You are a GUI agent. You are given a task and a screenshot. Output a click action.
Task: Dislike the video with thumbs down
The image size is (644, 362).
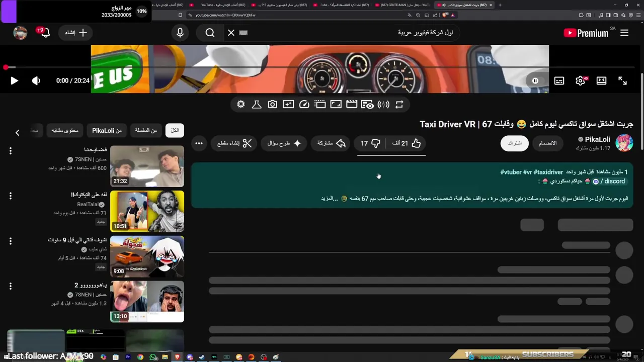tap(371, 143)
